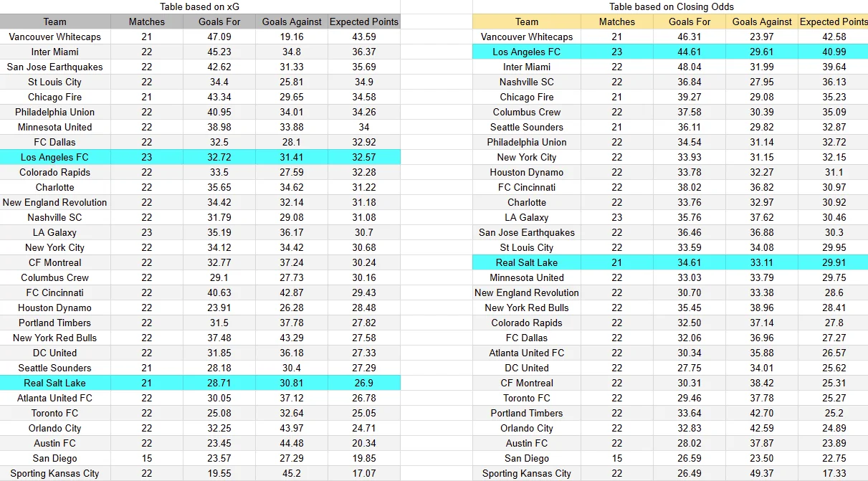Screen dimensions: 868x481
Task: Select the 'Table based on Closing Odds' title cell
Action: (671, 6)
